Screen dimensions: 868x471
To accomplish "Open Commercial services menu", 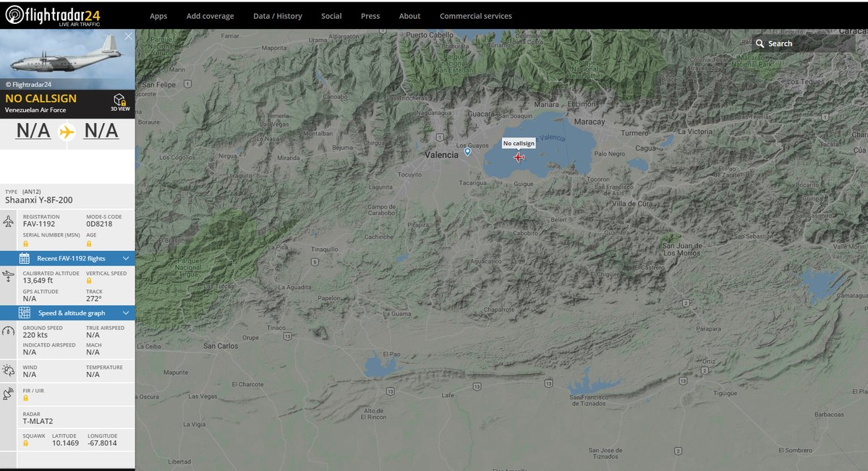I will (476, 16).
